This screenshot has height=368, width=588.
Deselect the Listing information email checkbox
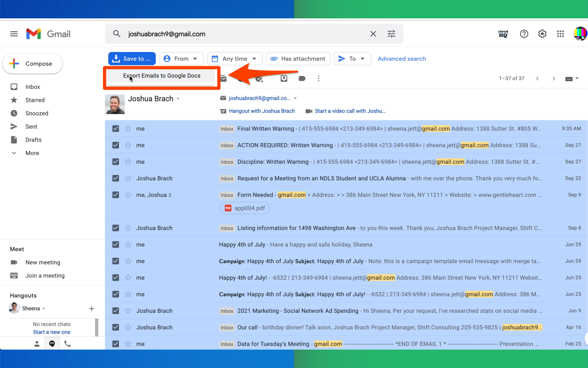pos(115,228)
